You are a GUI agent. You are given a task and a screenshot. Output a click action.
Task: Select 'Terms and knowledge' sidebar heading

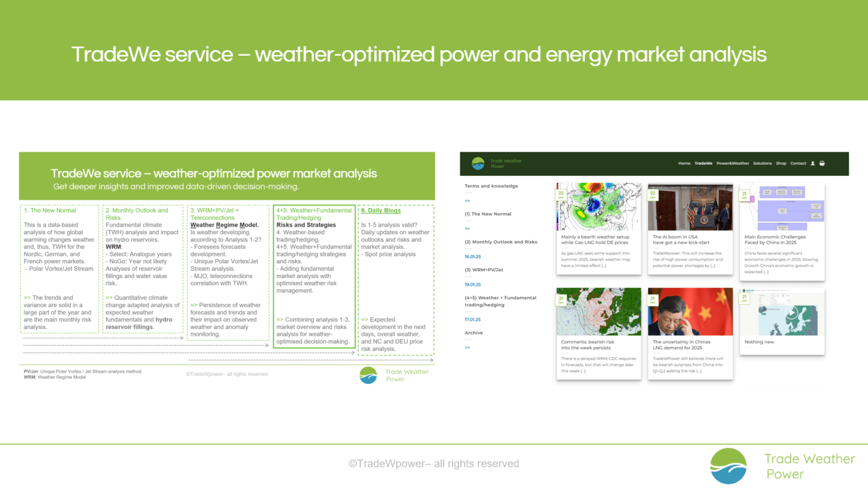(491, 186)
